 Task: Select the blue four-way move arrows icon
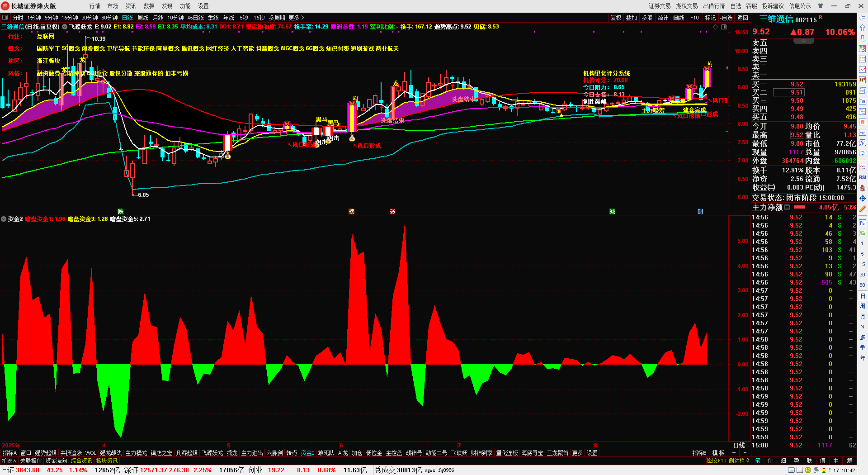pos(862,198)
